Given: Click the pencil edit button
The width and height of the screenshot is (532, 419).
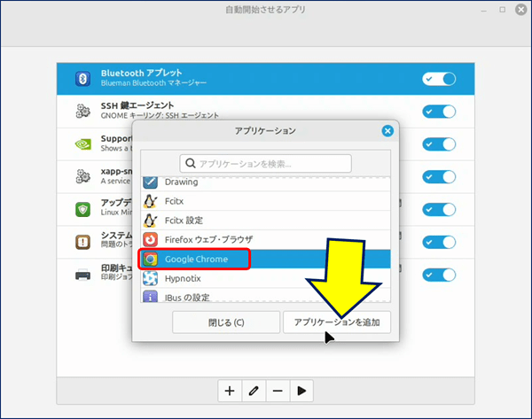Looking at the screenshot, I should pyautogui.click(x=254, y=391).
